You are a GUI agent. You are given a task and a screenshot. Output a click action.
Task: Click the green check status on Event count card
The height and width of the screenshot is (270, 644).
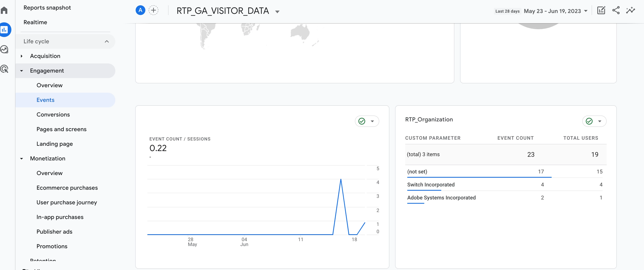pyautogui.click(x=362, y=121)
